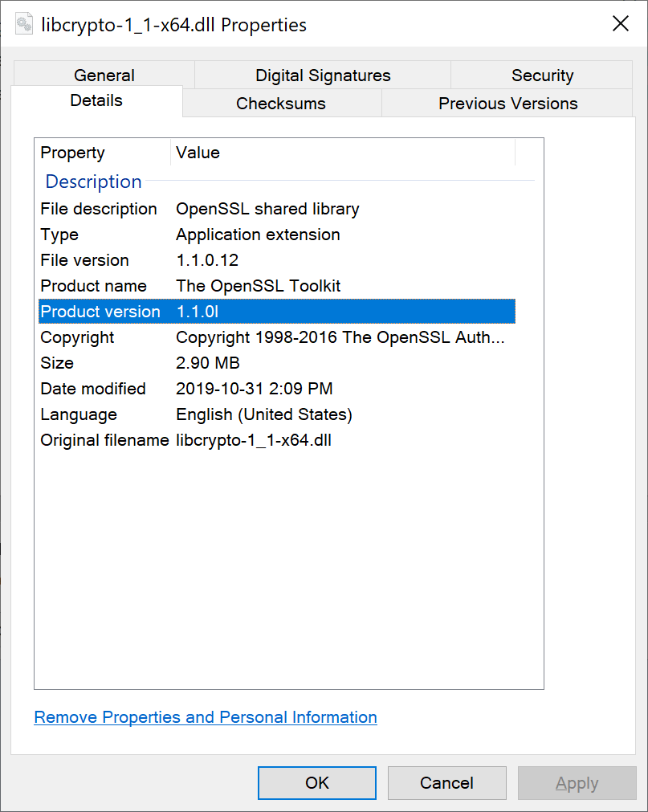Open the Digital Signatures tab
The width and height of the screenshot is (648, 812).
pyautogui.click(x=323, y=75)
